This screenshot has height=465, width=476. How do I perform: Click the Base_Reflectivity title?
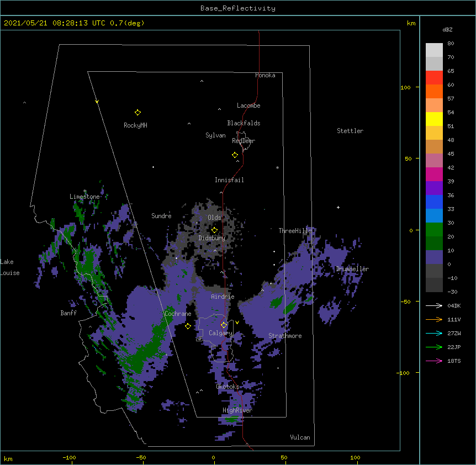click(238, 8)
